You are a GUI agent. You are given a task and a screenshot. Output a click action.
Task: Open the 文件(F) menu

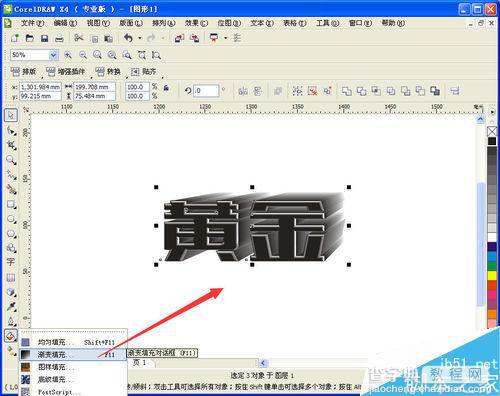click(32, 23)
